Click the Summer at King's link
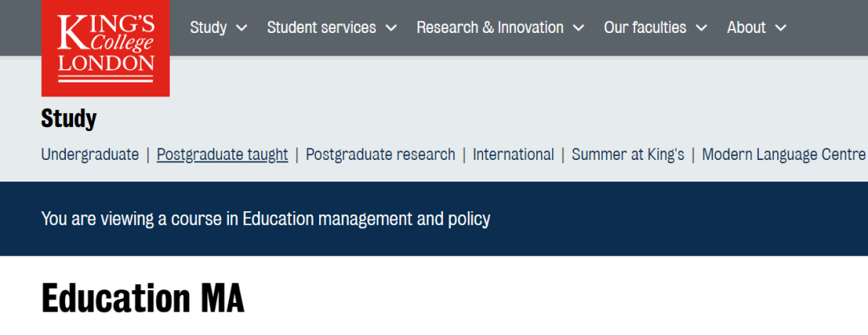This screenshot has width=868, height=335. pyautogui.click(x=628, y=154)
